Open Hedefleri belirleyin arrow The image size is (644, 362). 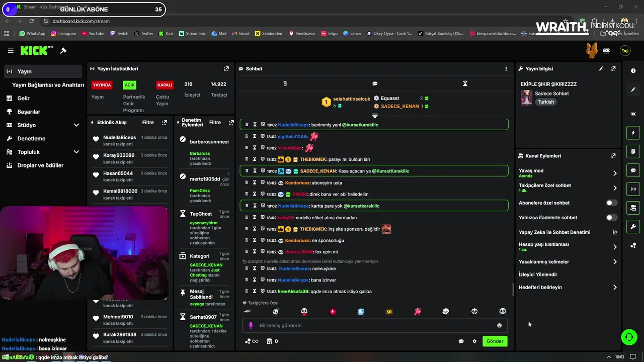pos(615,288)
